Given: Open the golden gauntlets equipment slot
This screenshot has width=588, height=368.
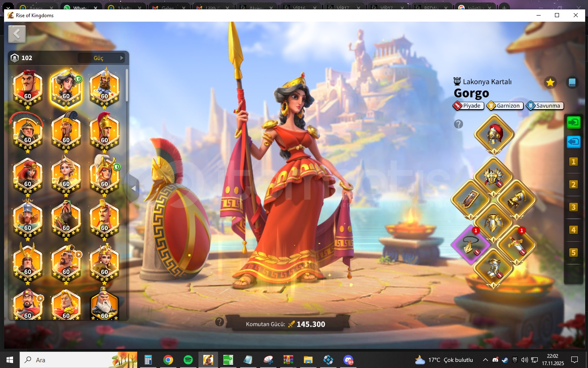Looking at the screenshot, I should point(517,200).
